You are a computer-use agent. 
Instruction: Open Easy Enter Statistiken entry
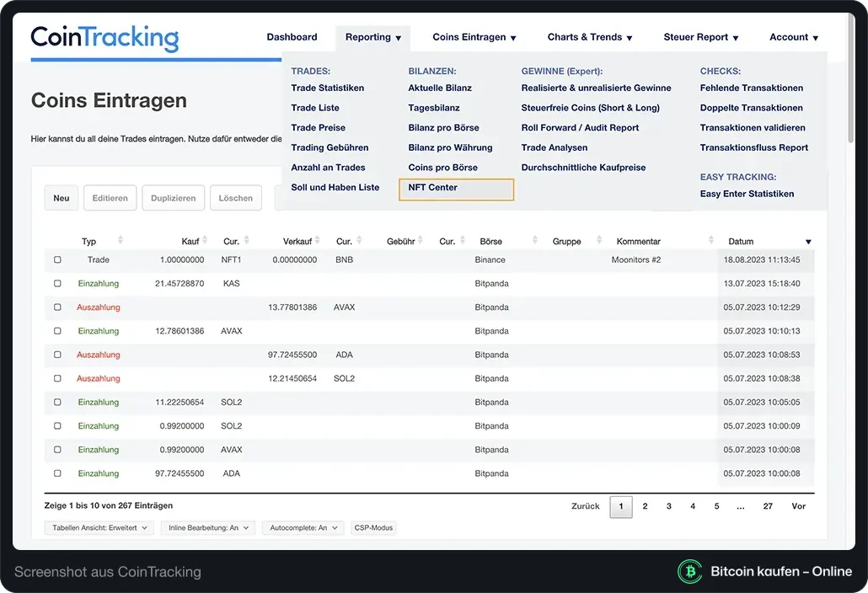click(x=747, y=194)
